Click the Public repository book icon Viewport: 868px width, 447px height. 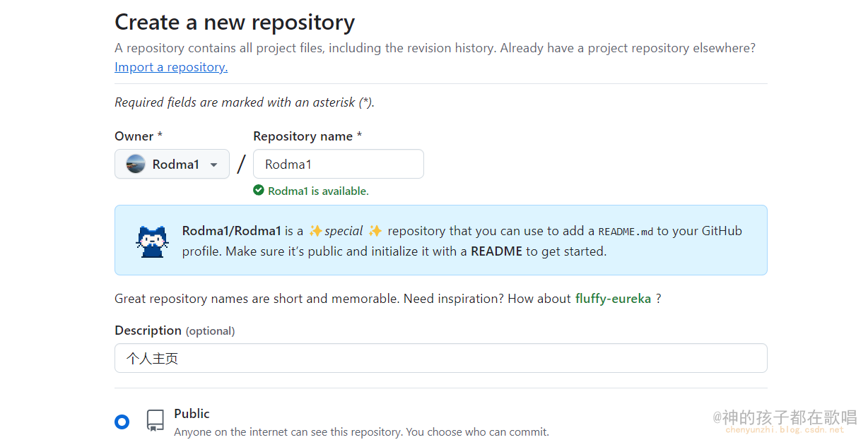click(x=156, y=421)
